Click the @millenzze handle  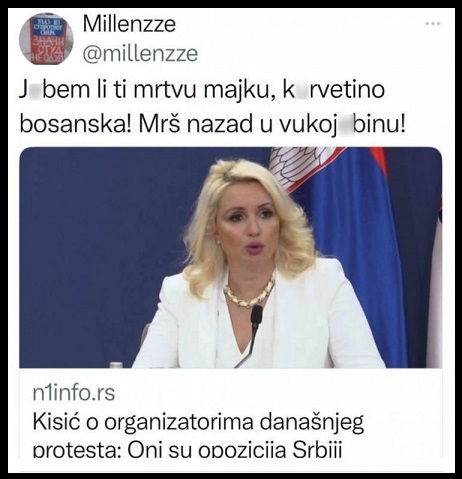click(140, 53)
